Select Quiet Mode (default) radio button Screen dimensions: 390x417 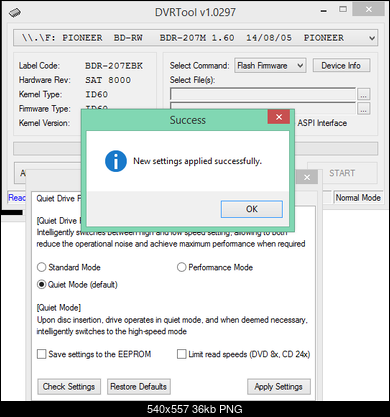(41, 285)
